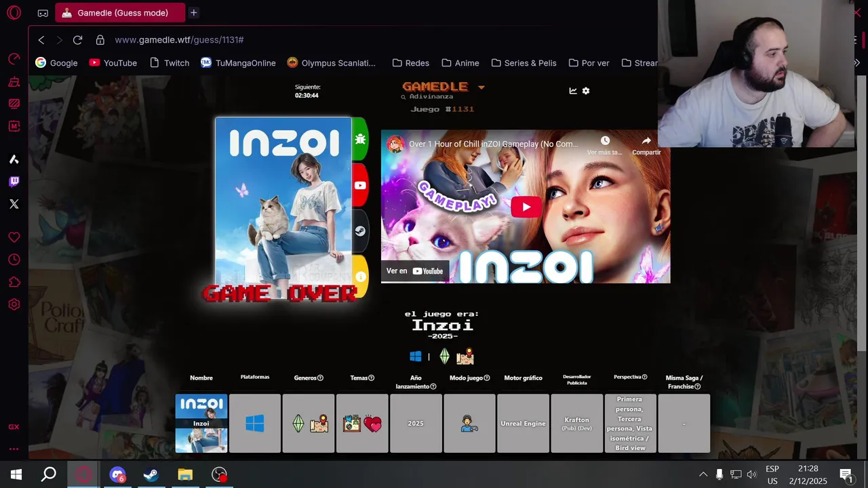Open history clock in sidebar
The image size is (868, 488).
point(14,260)
